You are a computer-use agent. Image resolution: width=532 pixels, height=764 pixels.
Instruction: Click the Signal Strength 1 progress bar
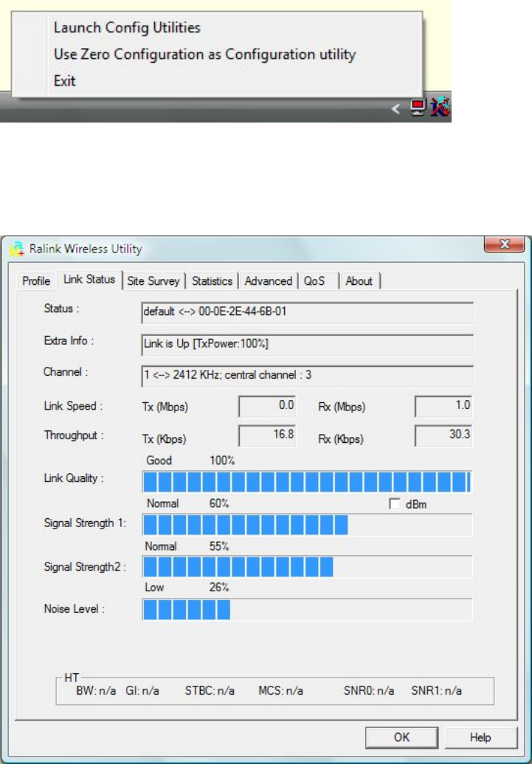(x=307, y=525)
